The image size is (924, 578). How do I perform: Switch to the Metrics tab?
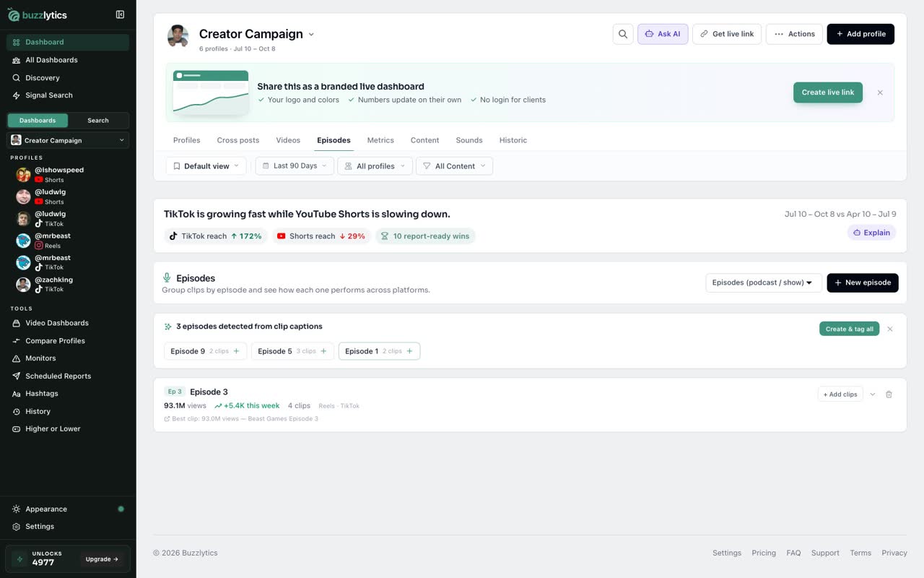tap(380, 140)
